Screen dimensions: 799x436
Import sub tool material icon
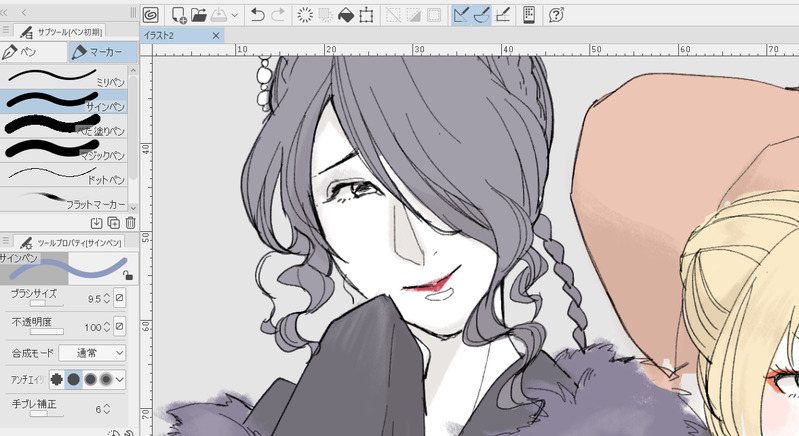coord(96,223)
